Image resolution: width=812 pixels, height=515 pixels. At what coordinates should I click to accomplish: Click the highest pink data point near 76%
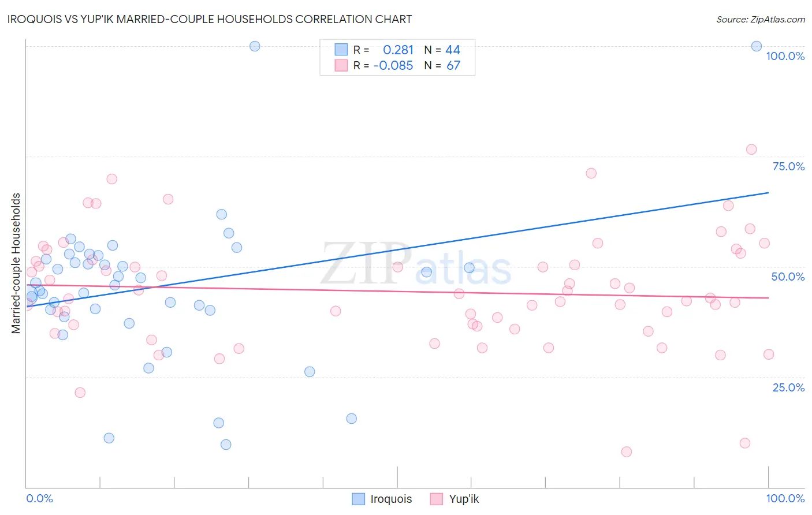pyautogui.click(x=751, y=150)
